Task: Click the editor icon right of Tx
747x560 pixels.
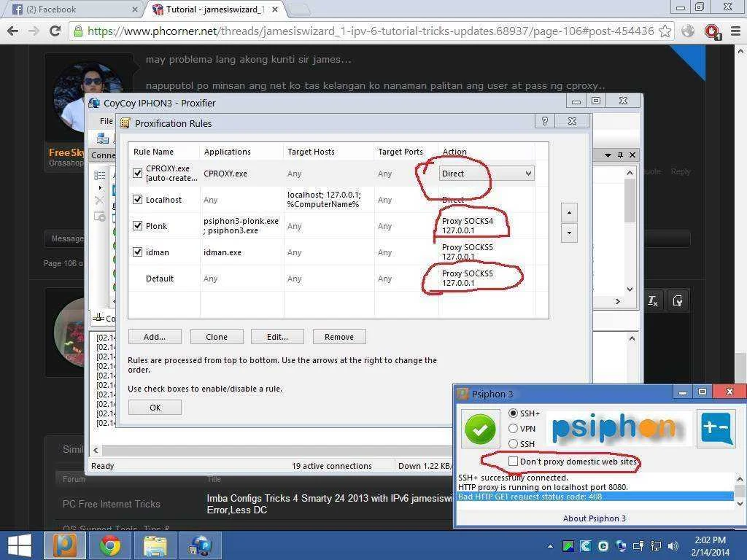Action: (x=678, y=300)
